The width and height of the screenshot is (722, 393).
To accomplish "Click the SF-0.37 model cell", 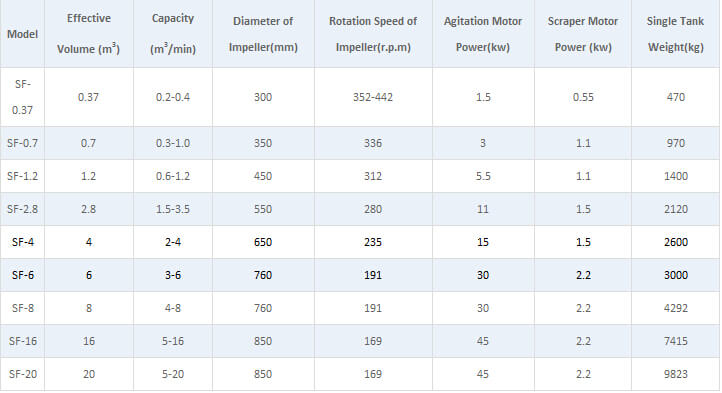I will 22,97.
